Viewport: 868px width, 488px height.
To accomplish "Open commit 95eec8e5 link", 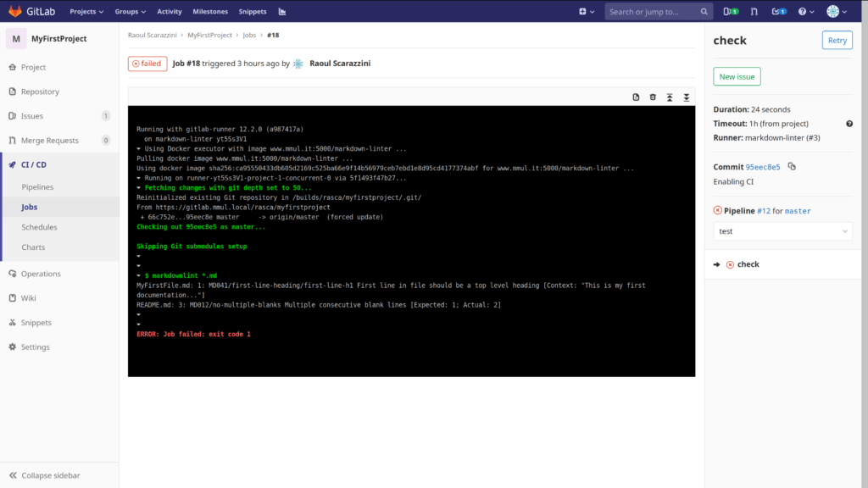I will point(762,167).
